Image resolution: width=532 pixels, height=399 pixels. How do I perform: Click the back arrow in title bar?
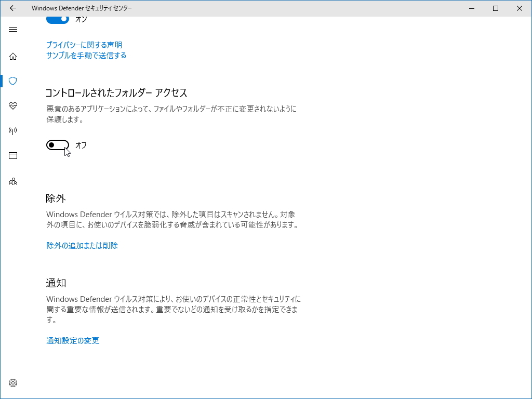pos(13,8)
